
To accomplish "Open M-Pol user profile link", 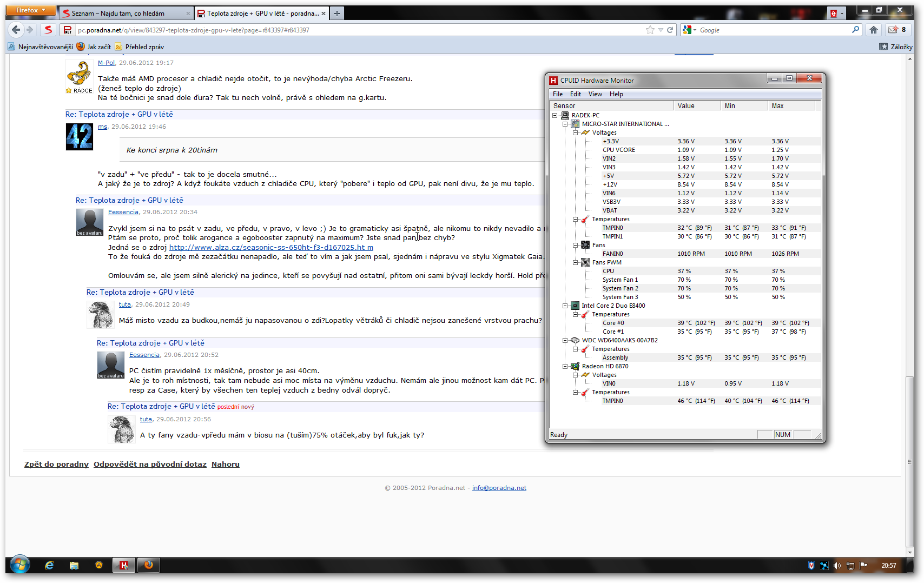I will point(106,63).
